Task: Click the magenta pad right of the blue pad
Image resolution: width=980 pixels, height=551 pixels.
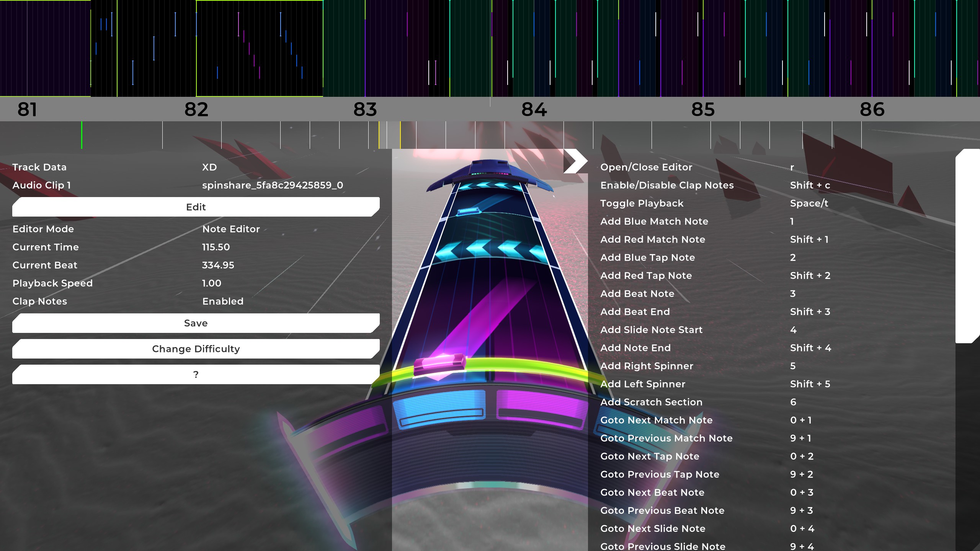Action: [542, 409]
